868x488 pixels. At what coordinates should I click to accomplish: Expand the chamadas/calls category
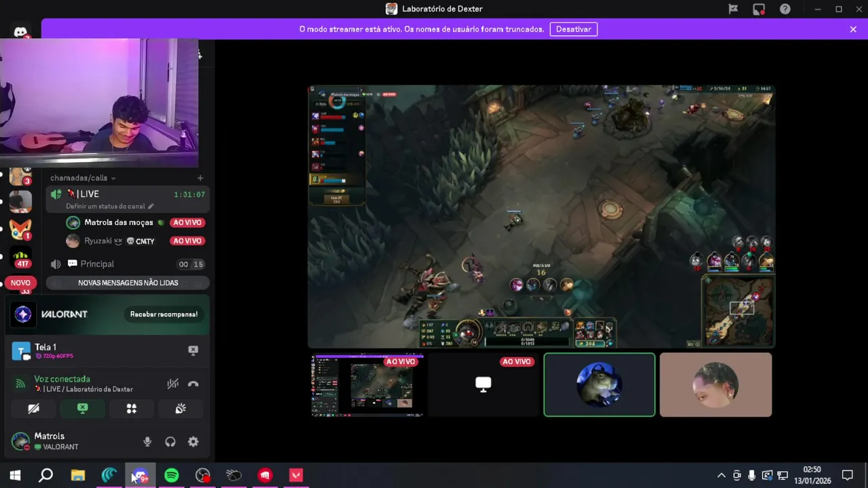click(x=83, y=178)
